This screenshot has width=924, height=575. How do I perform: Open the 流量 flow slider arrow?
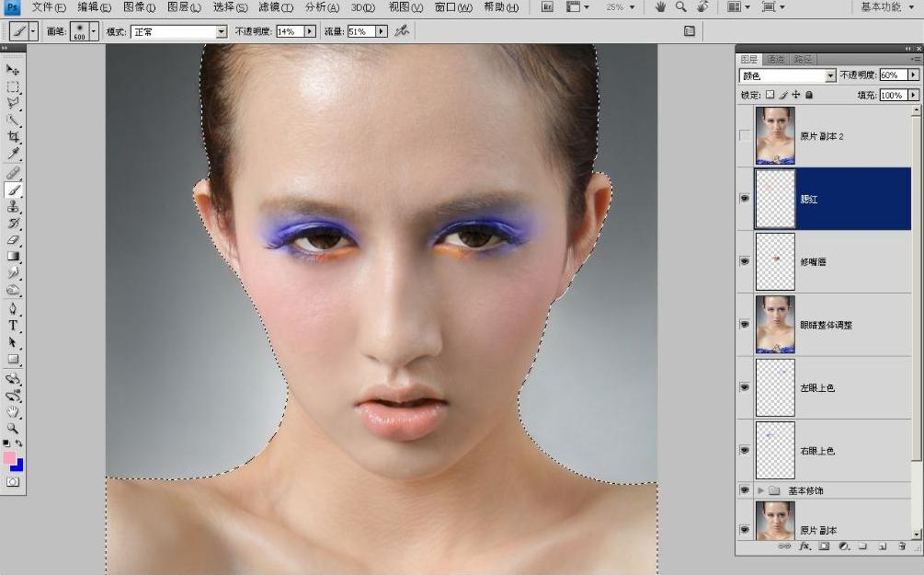point(382,31)
